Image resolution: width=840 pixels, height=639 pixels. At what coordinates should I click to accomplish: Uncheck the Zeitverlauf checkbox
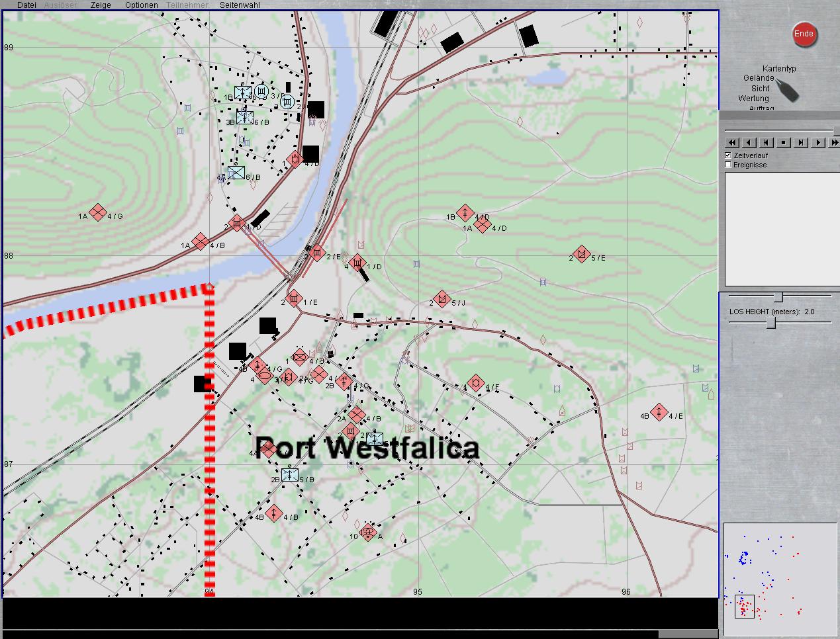pyautogui.click(x=728, y=155)
